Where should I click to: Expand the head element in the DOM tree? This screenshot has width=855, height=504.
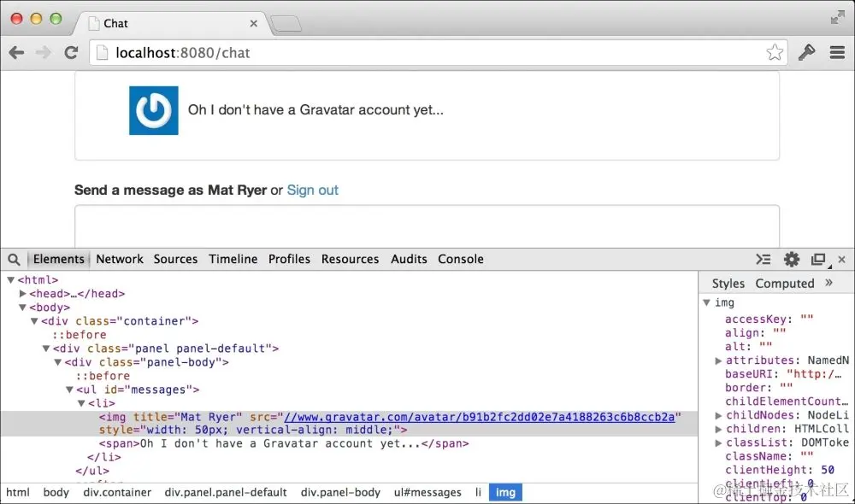tap(22, 293)
